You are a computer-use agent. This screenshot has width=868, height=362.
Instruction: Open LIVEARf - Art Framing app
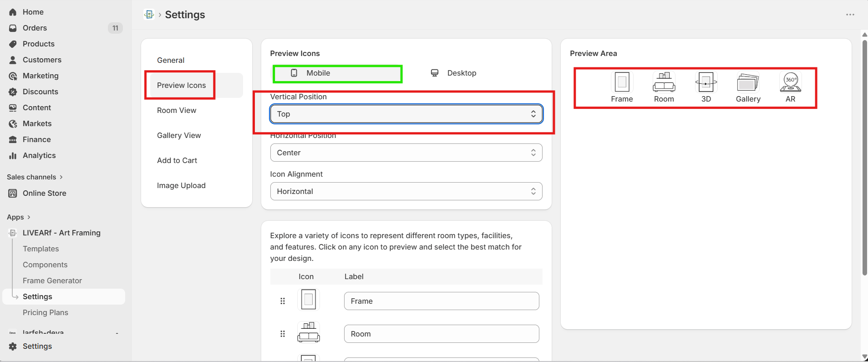[61, 233]
